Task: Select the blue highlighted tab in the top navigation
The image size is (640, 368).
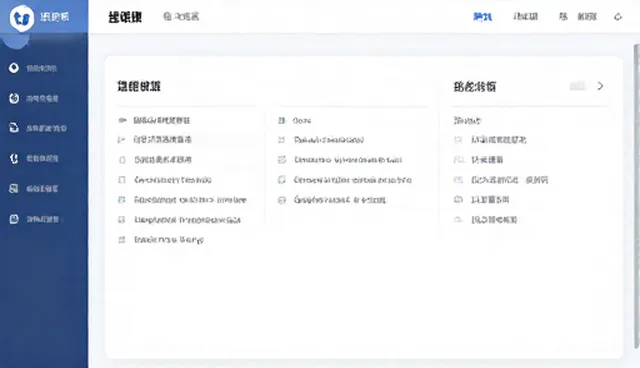Action: pos(482,17)
